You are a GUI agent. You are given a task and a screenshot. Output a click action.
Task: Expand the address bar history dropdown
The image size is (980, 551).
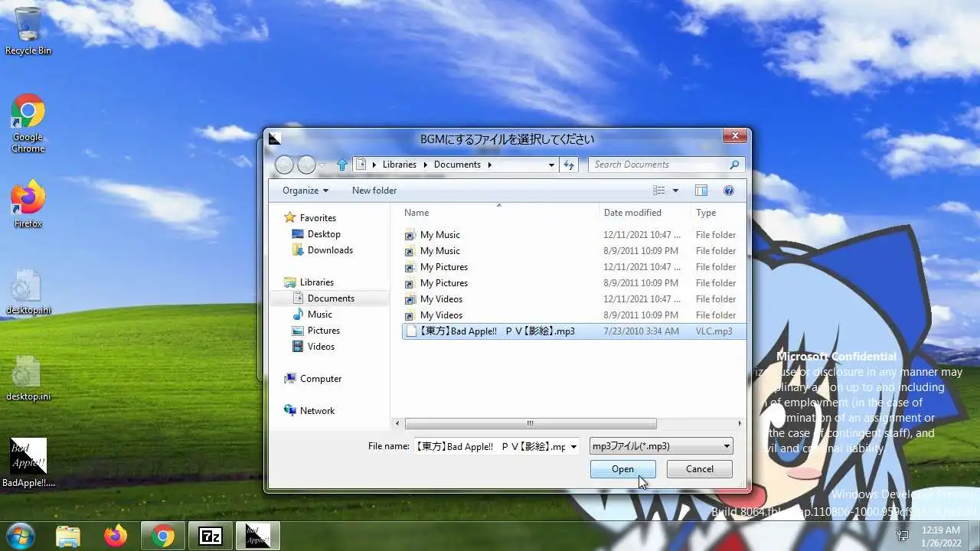point(551,165)
